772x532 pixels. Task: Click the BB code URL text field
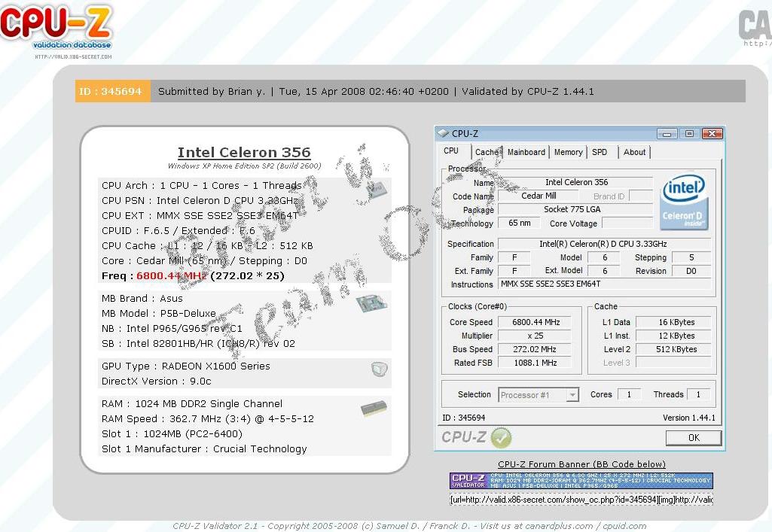click(581, 500)
